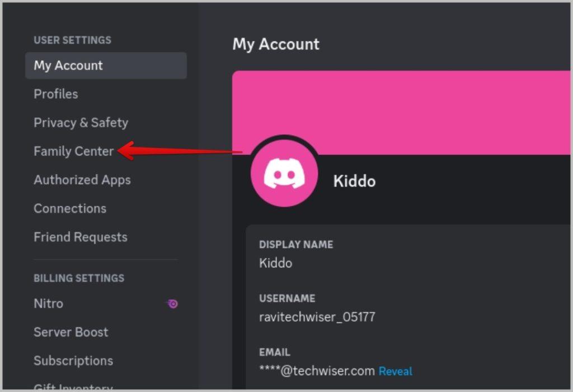This screenshot has width=573, height=392.
Task: Click the My Account page heading
Action: point(276,44)
